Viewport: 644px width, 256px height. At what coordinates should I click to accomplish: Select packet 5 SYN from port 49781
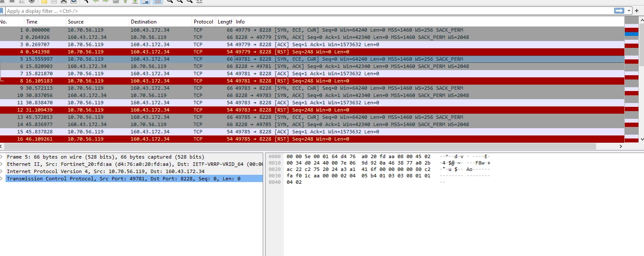point(312,59)
